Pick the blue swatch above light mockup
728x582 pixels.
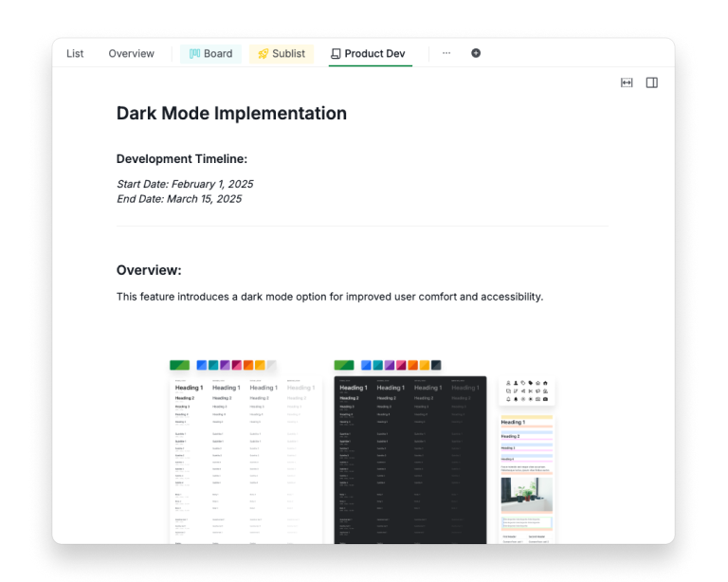pyautogui.click(x=202, y=365)
